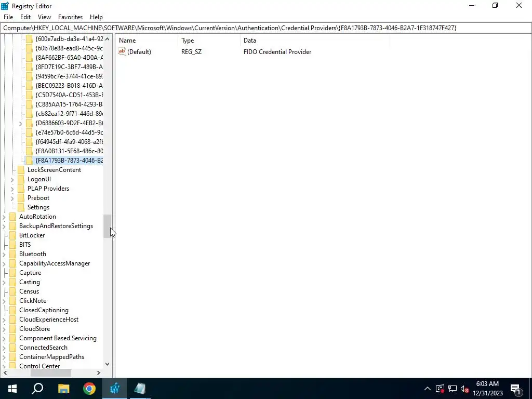Select the Component Based Servicing key
The width and height of the screenshot is (532, 399).
(x=58, y=338)
